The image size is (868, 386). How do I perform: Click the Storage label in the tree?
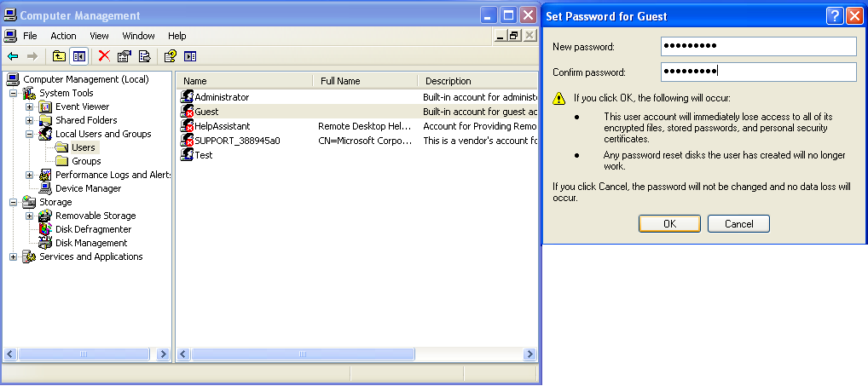pos(55,203)
